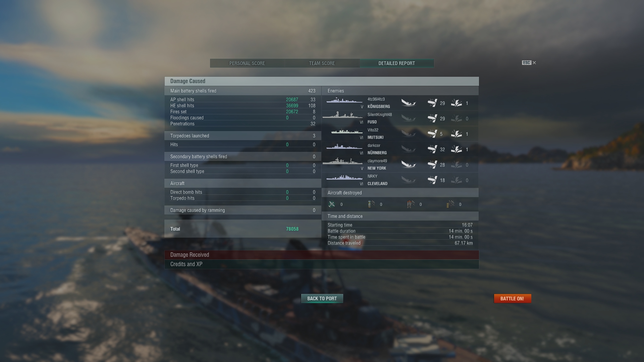Open the Team Score tab
Image resolution: width=644 pixels, height=362 pixels.
point(322,63)
